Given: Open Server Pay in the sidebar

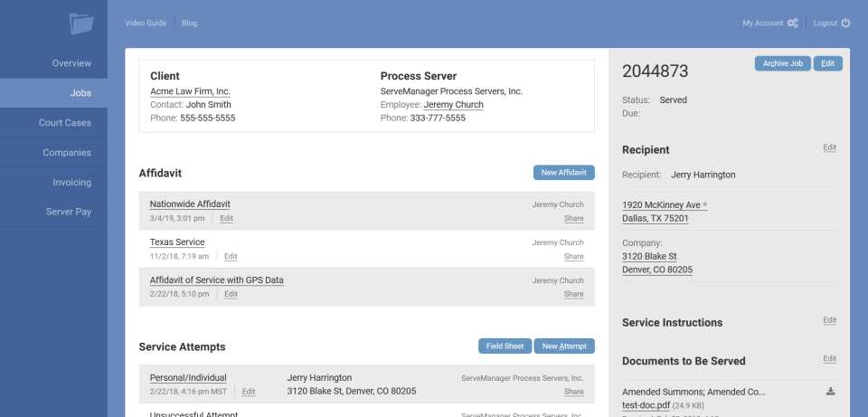Looking at the screenshot, I should [x=53, y=212].
